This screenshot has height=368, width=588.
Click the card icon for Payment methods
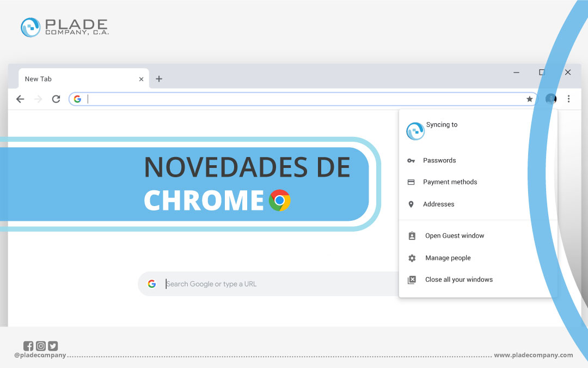click(411, 182)
